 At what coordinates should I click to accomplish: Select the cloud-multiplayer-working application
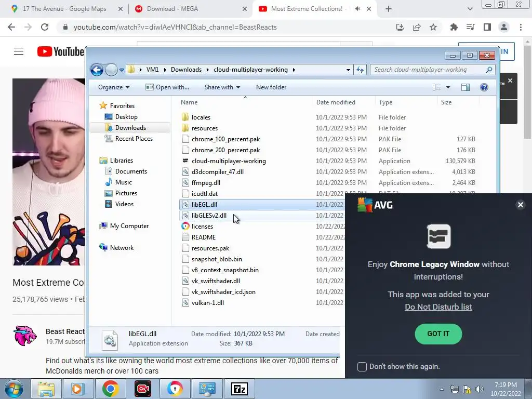(x=229, y=161)
